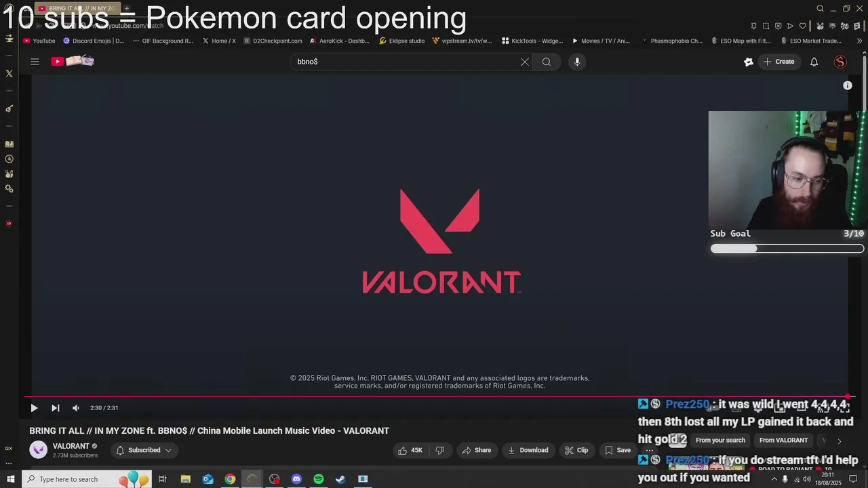Show video info card icon

pyautogui.click(x=848, y=85)
